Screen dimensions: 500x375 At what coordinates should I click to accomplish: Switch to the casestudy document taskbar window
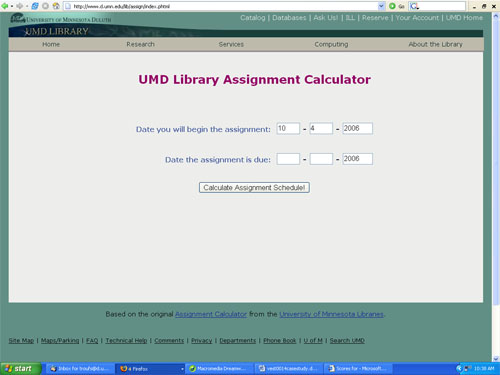[289, 368]
